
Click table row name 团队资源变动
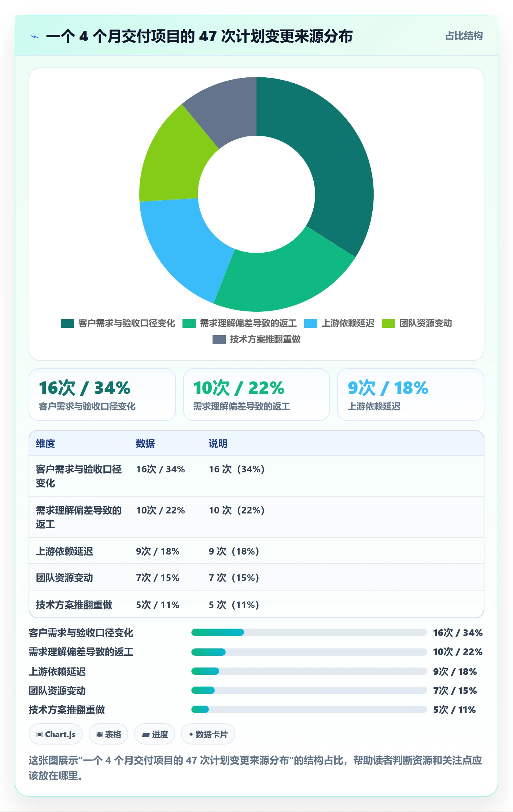[x=64, y=578]
